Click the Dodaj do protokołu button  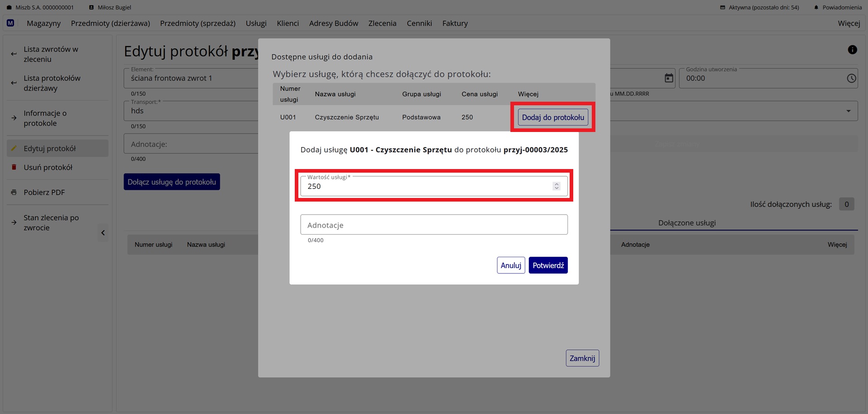(x=552, y=117)
